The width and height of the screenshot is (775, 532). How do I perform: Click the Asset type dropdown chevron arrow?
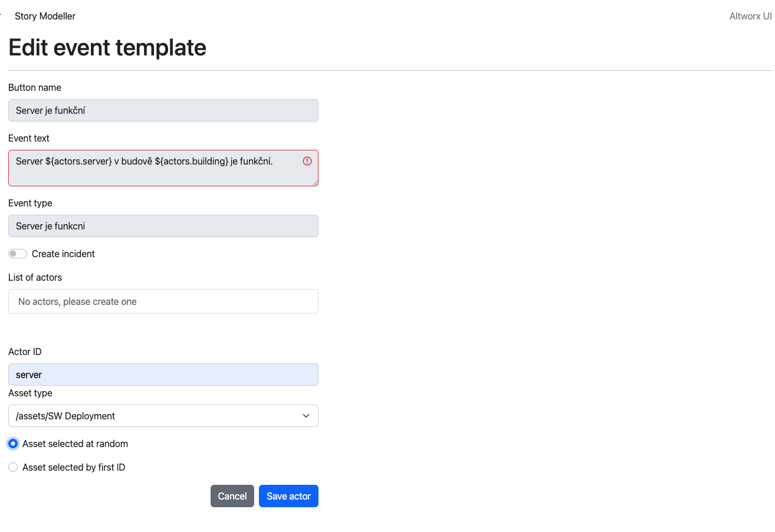tap(306, 416)
